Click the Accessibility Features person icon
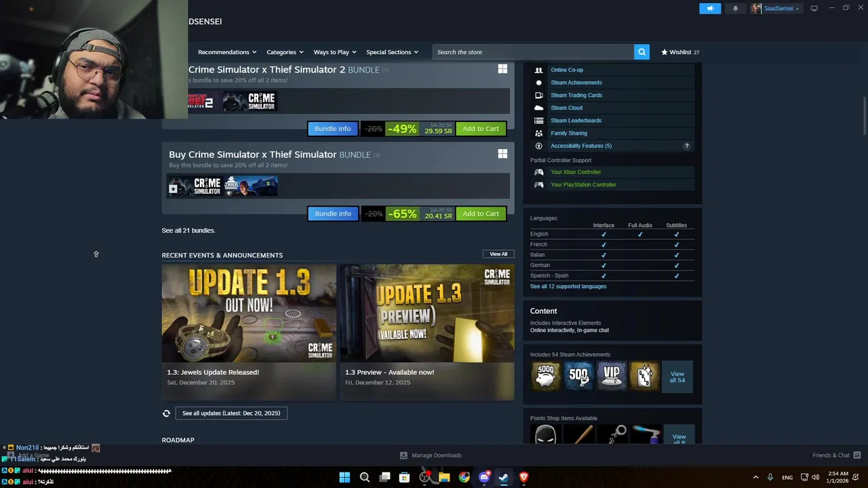The image size is (868, 488). click(x=538, y=146)
